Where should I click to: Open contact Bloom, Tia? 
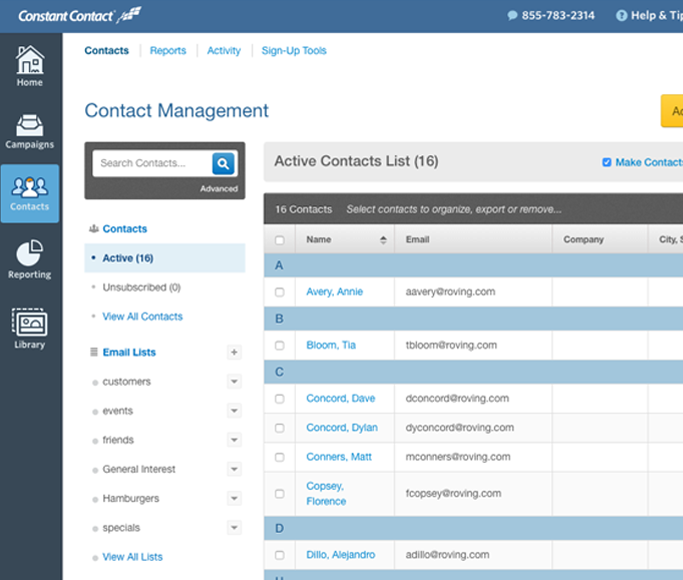[x=330, y=345]
